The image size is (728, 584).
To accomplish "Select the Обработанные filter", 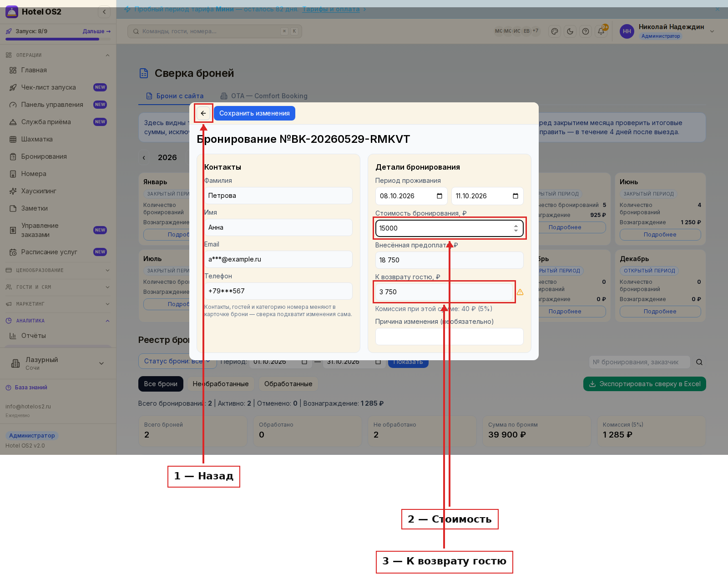I will click(288, 384).
